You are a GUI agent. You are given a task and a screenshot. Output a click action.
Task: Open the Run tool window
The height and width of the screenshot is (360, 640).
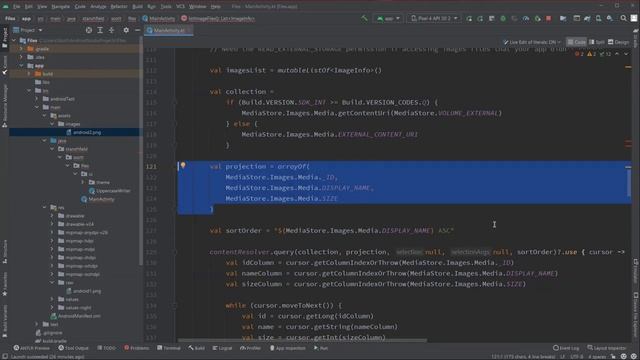(x=321, y=348)
